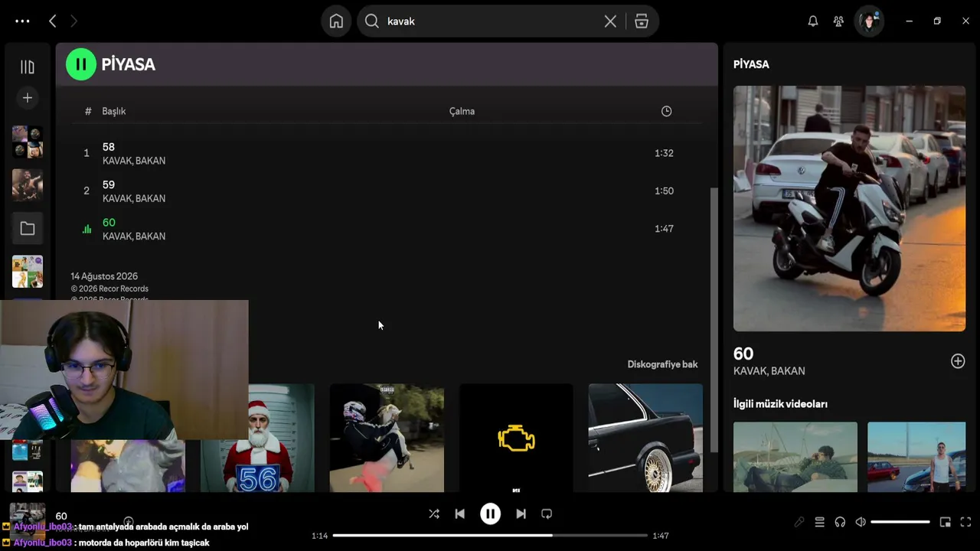
Task: Adjust the volume slider
Action: pyautogui.click(x=900, y=522)
